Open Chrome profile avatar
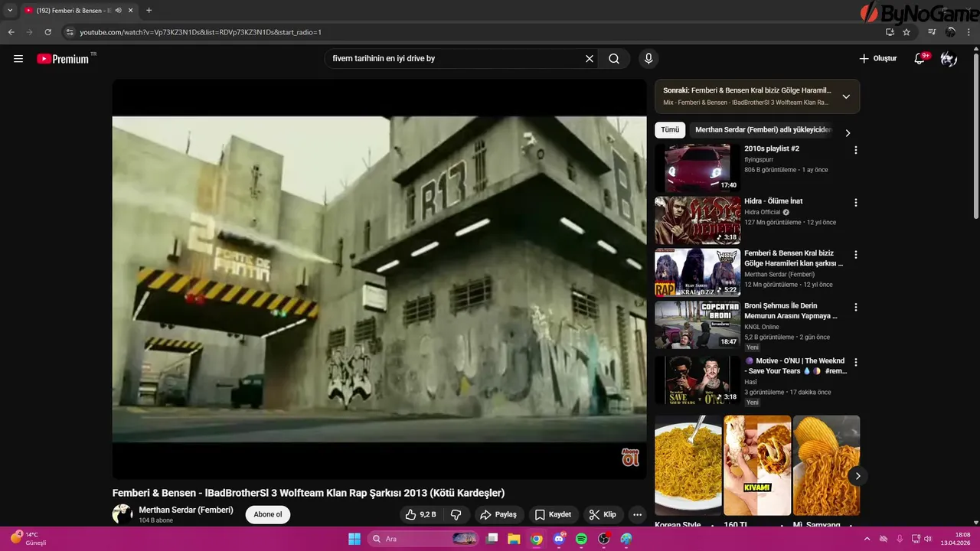 click(x=950, y=32)
